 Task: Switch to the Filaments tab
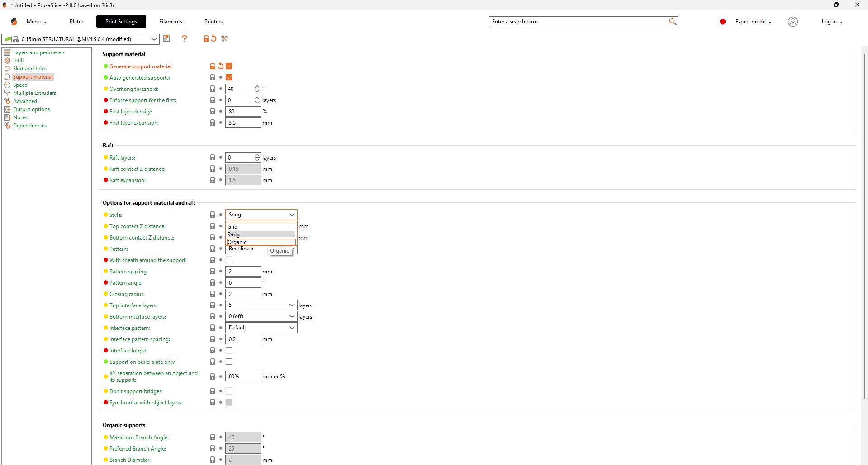point(171,22)
